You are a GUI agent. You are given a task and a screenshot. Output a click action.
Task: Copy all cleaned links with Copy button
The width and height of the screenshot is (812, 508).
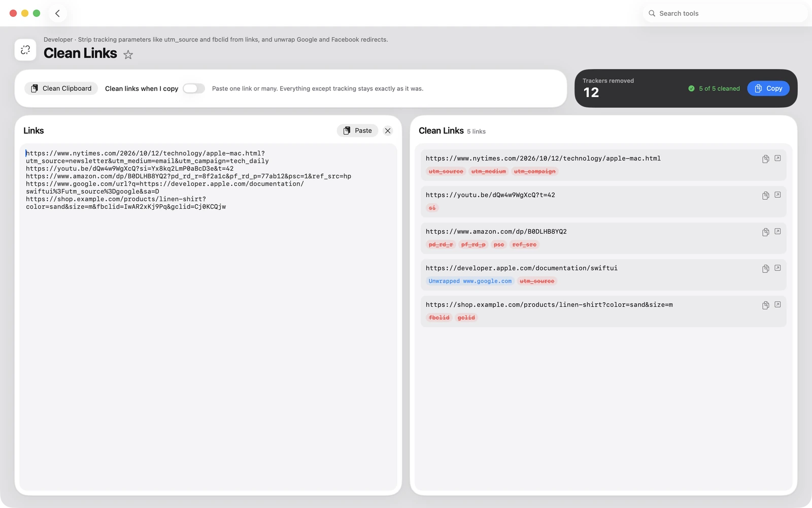coord(768,88)
